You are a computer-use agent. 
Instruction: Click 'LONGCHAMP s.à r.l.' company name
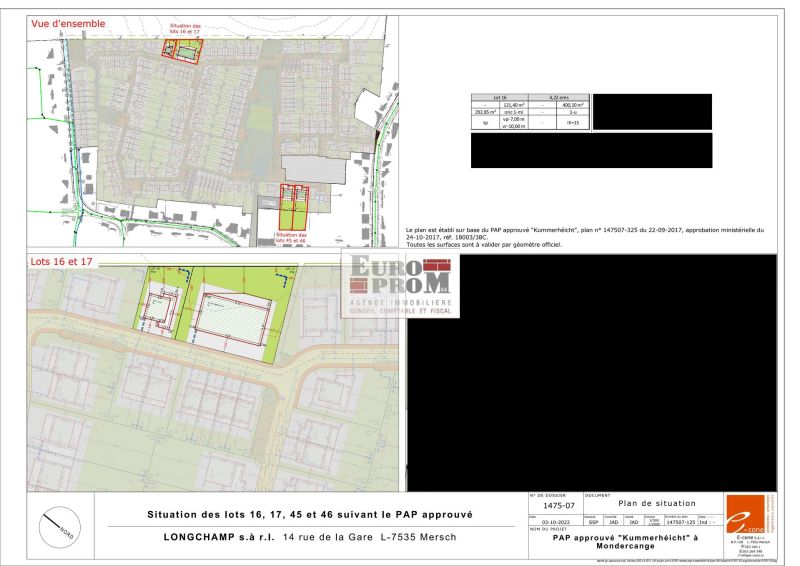(219, 537)
